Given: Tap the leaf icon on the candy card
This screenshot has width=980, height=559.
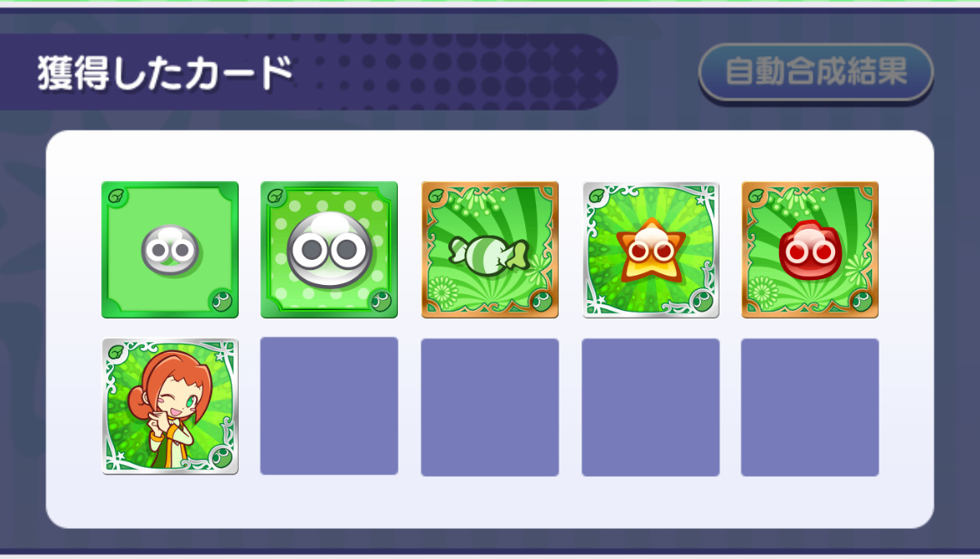Looking at the screenshot, I should (436, 197).
